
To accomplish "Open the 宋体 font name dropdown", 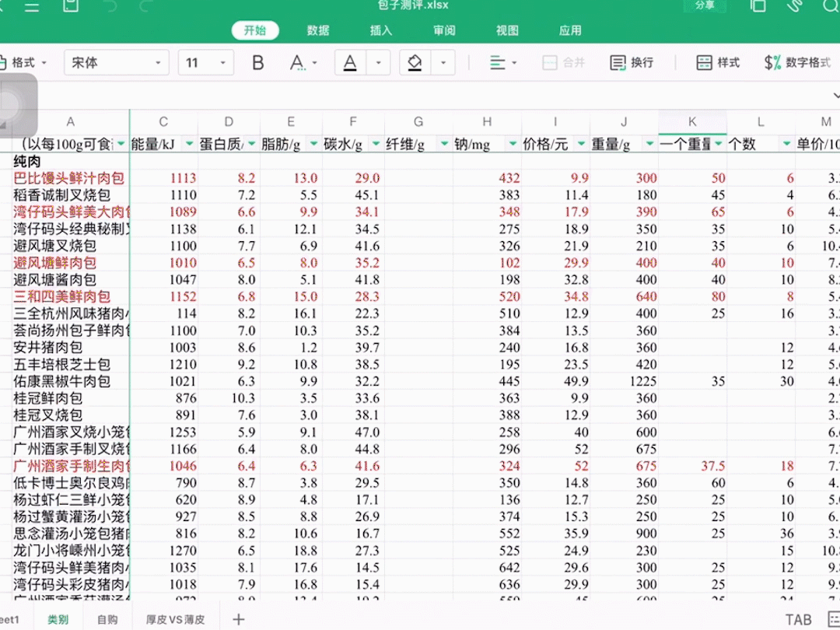I will click(116, 63).
